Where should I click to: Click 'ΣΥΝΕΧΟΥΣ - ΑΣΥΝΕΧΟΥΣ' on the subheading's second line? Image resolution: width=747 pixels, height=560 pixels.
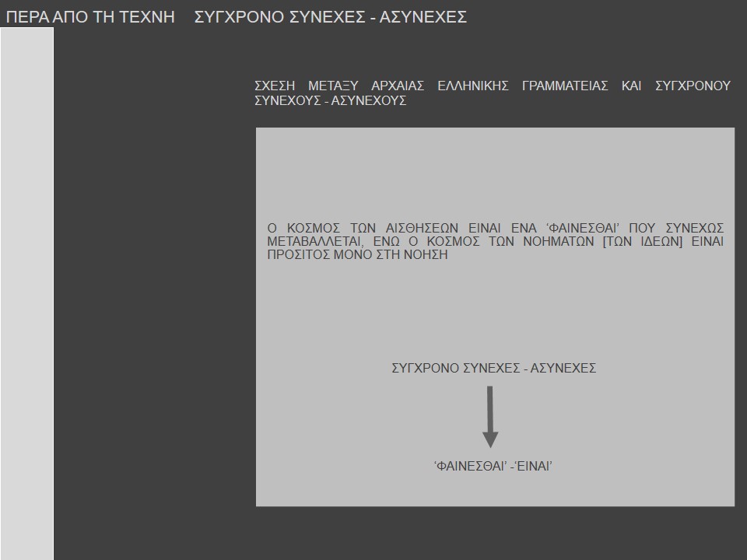click(330, 101)
